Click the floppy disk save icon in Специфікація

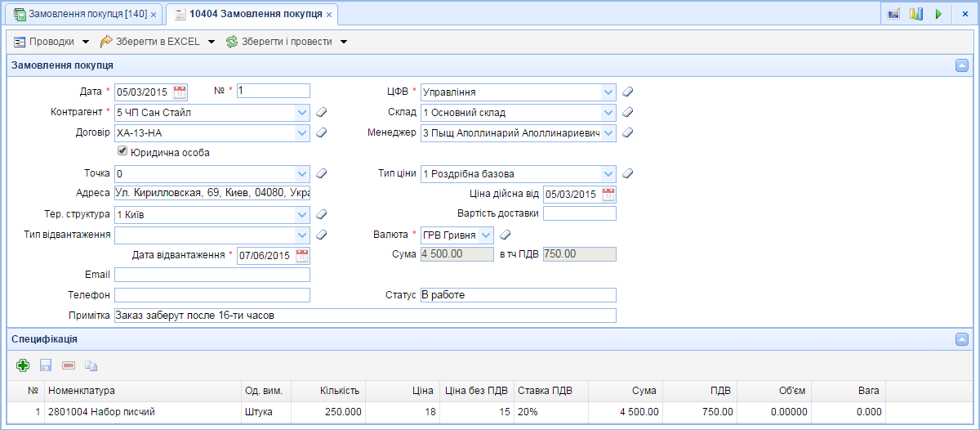click(46, 365)
